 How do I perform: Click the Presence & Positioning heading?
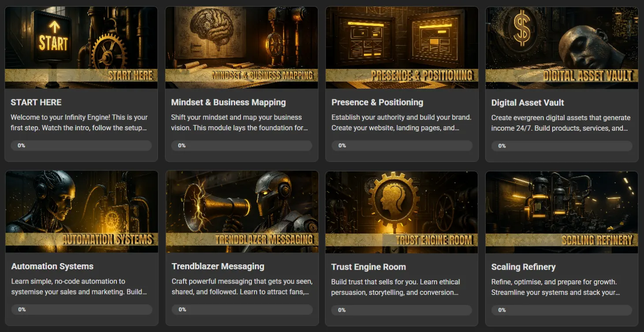click(x=377, y=102)
